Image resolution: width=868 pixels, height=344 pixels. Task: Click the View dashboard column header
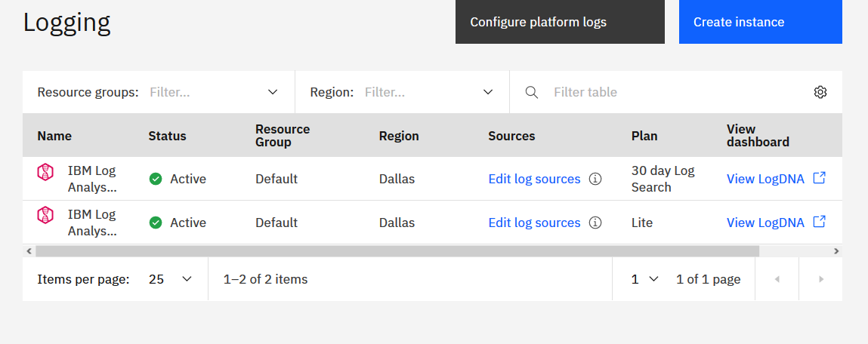coord(758,136)
